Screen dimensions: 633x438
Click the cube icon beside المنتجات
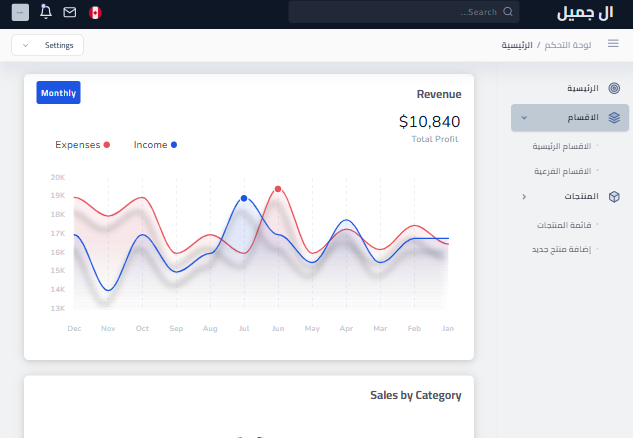click(614, 196)
